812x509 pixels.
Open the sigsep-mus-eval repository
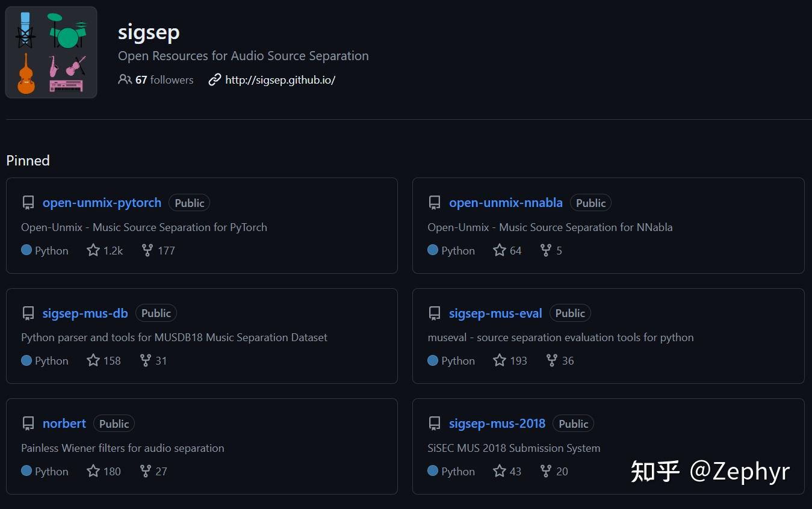tap(495, 313)
